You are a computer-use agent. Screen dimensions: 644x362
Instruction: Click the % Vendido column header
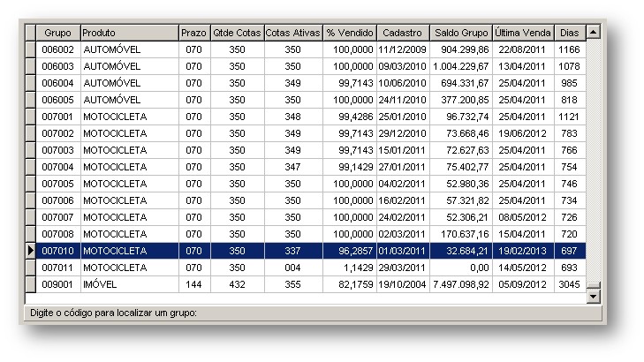350,33
